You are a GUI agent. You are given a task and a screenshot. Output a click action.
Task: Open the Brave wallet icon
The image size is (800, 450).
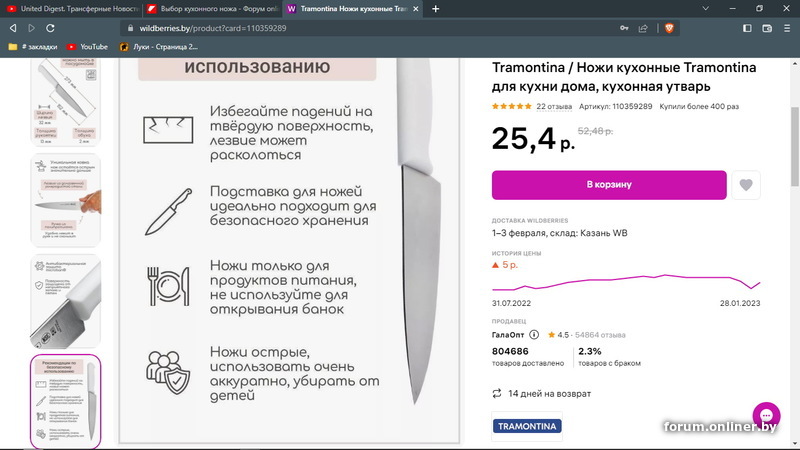(767, 28)
